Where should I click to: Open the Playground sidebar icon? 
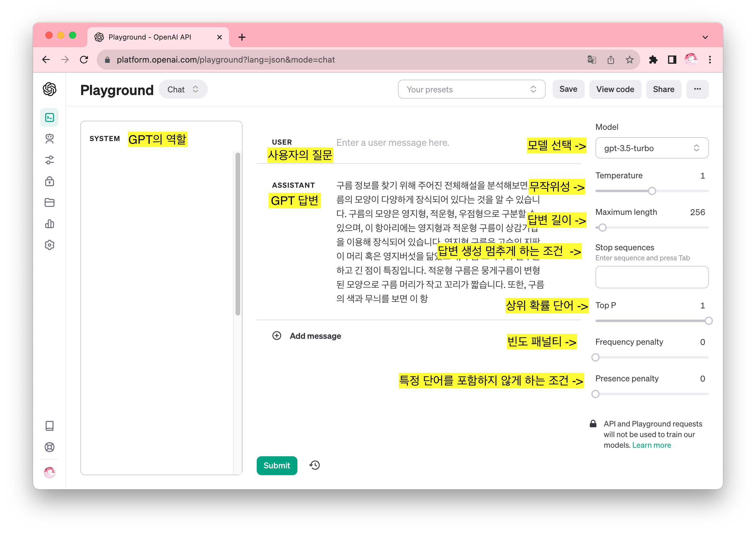(49, 117)
